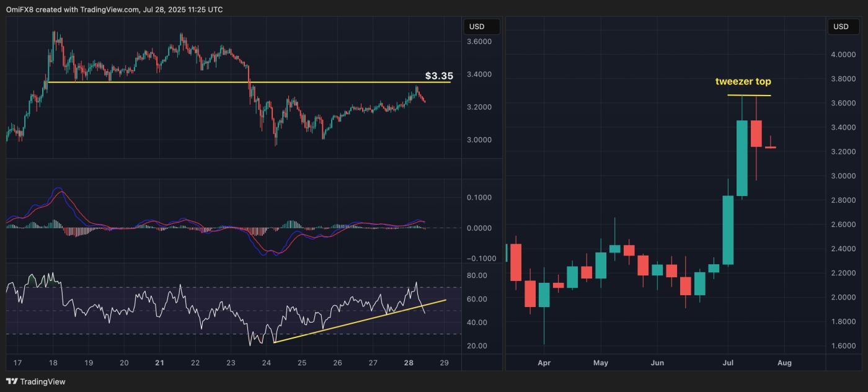Click the date label 26 on the time axis
Image resolution: width=868 pixels, height=392 pixels.
[x=338, y=362]
